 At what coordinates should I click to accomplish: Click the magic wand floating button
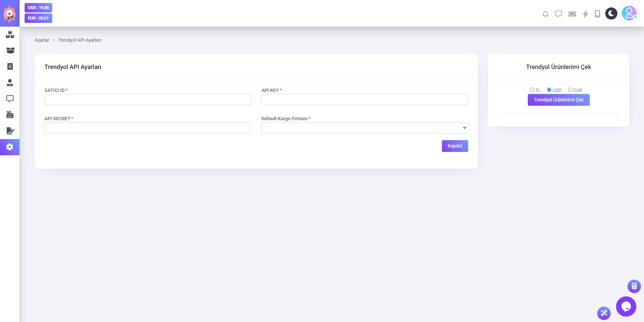(x=604, y=313)
